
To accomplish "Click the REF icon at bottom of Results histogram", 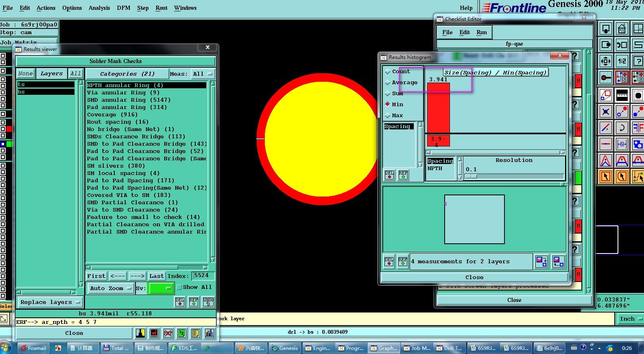I will [x=403, y=261].
